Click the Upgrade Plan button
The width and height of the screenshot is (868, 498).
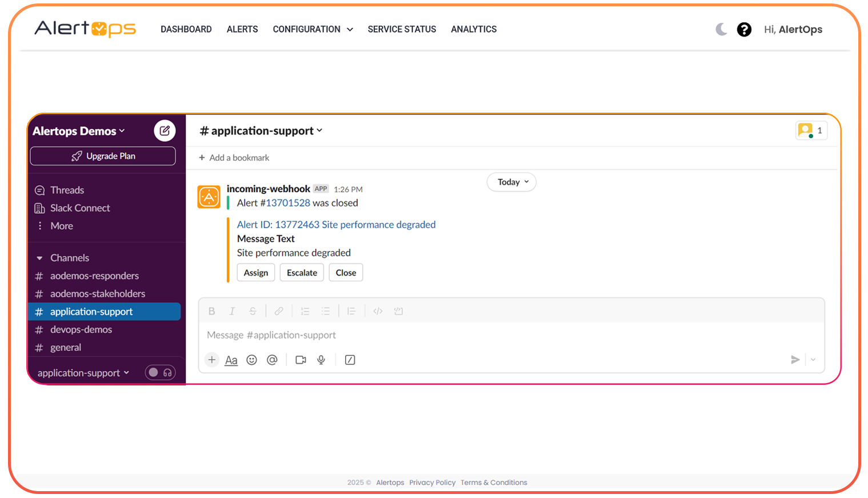[103, 156]
